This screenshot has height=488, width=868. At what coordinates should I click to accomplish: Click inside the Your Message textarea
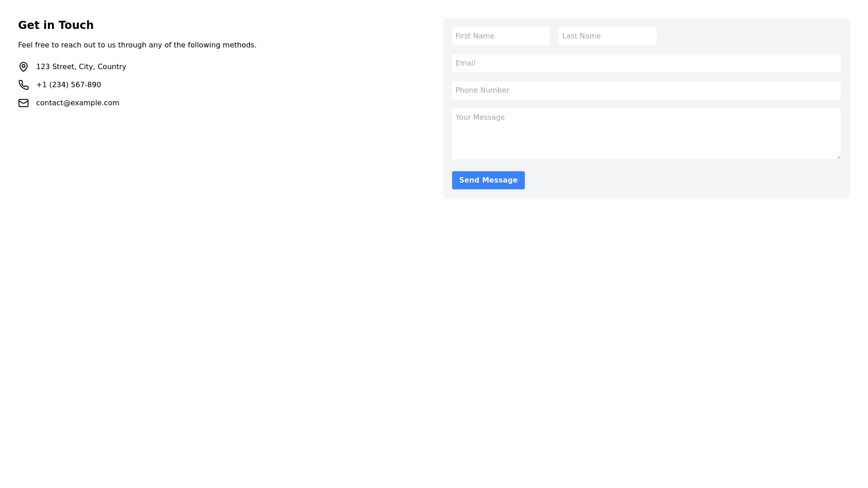point(646,134)
